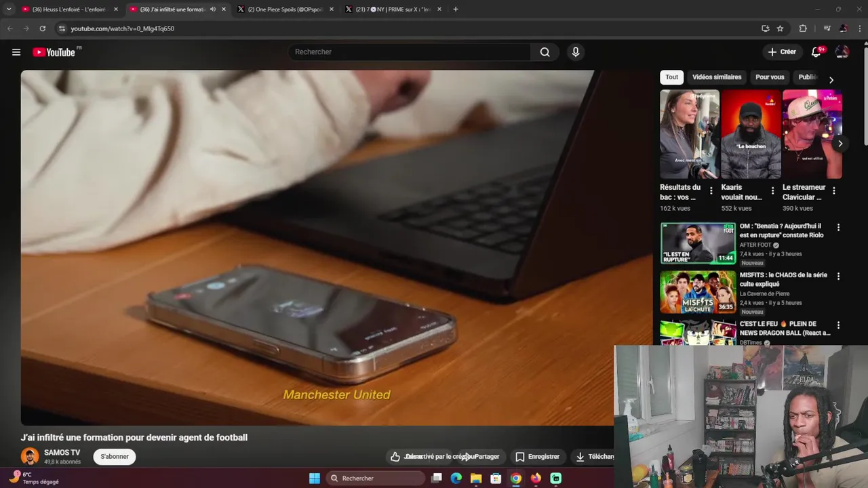Viewport: 868px width, 488px height.
Task: Open the Windows Start menu
Action: [315, 479]
